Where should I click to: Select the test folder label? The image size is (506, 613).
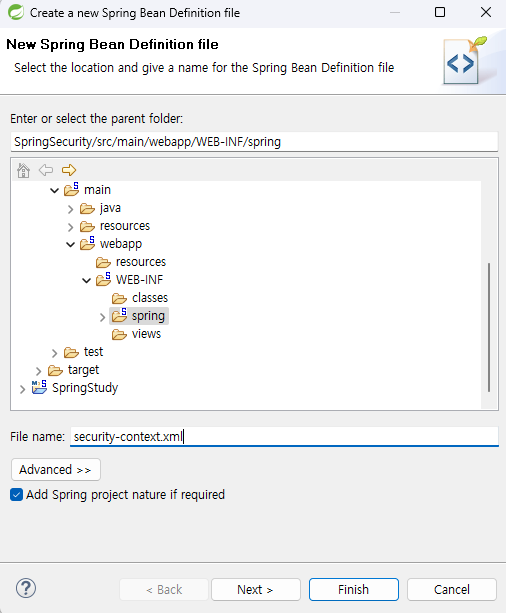pos(93,352)
